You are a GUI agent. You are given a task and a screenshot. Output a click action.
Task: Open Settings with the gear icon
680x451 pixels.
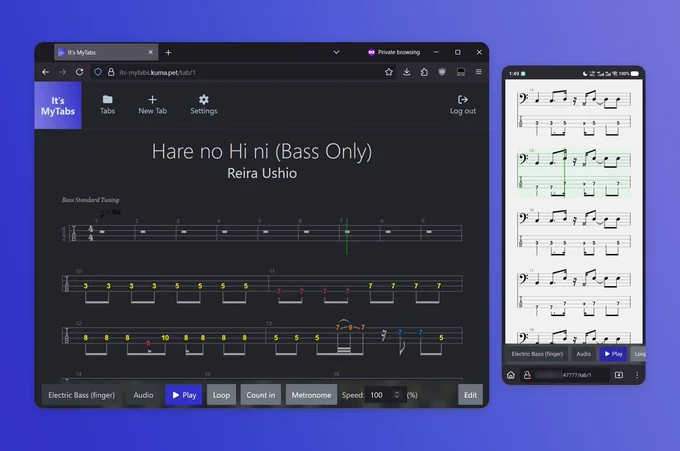pyautogui.click(x=203, y=105)
